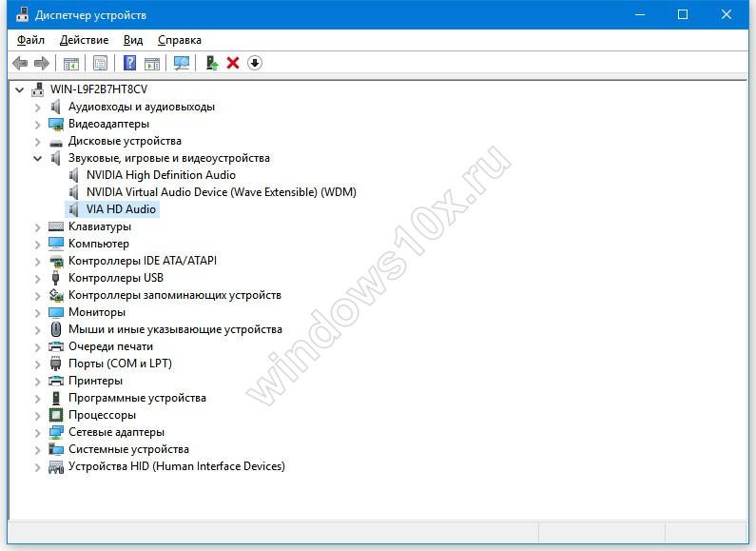This screenshot has width=756, height=551.
Task: Click the Порты (COM и LPT) port icon
Action: coord(56,364)
